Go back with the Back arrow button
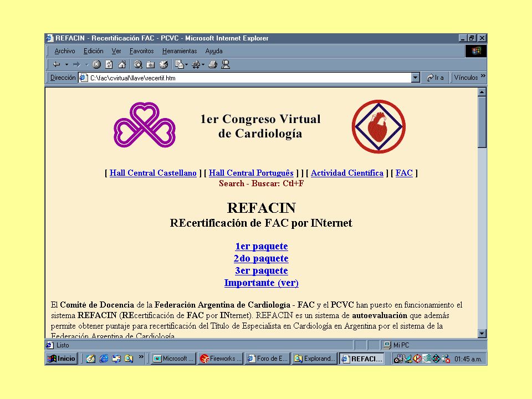Image resolution: width=532 pixels, height=399 pixels. (x=57, y=64)
